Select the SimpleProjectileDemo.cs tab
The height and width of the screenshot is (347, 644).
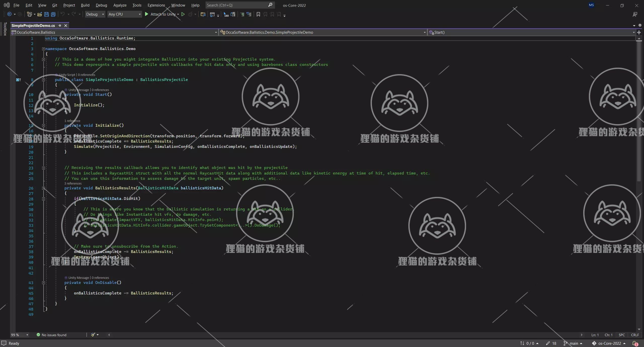click(x=33, y=25)
